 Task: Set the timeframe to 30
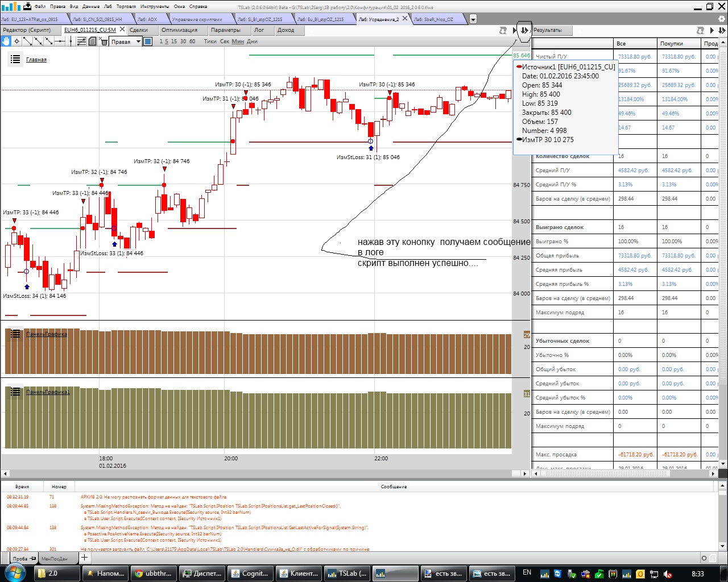tap(183, 41)
